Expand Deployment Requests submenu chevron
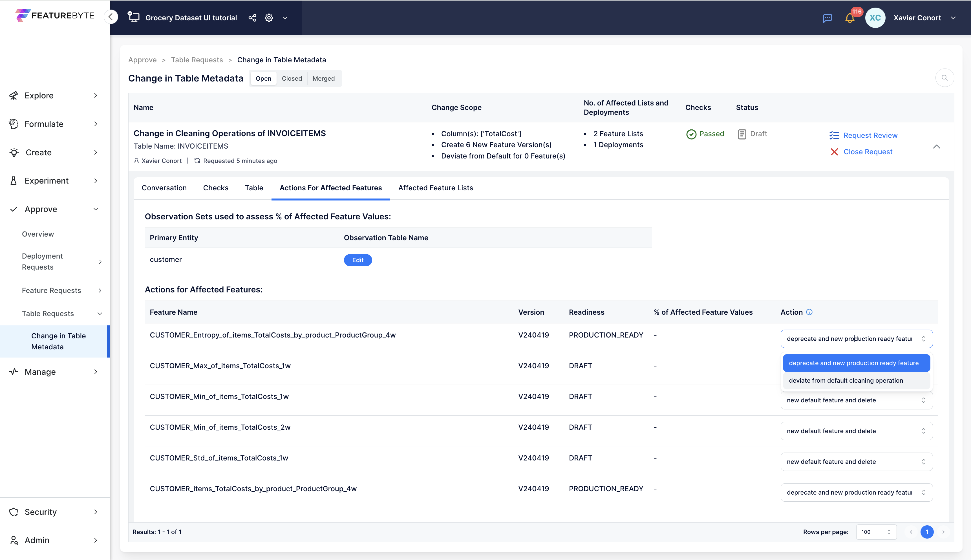This screenshot has width=971, height=560. (100, 262)
